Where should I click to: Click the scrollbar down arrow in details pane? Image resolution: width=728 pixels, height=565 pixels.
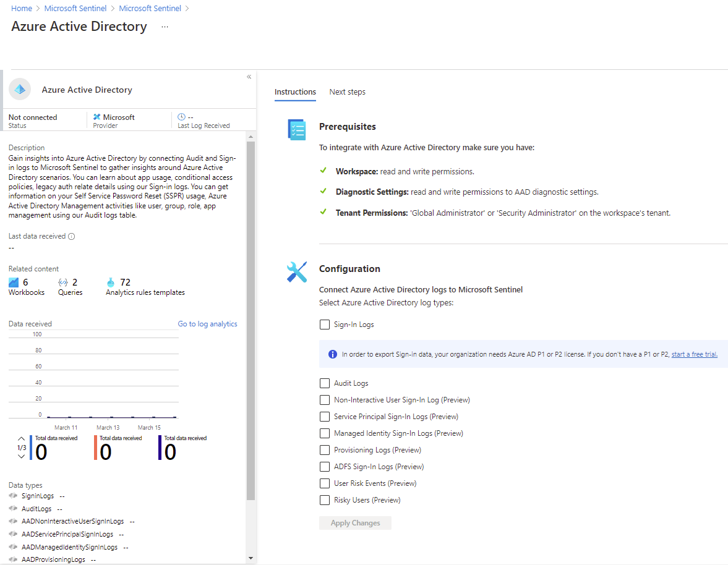pos(251,558)
